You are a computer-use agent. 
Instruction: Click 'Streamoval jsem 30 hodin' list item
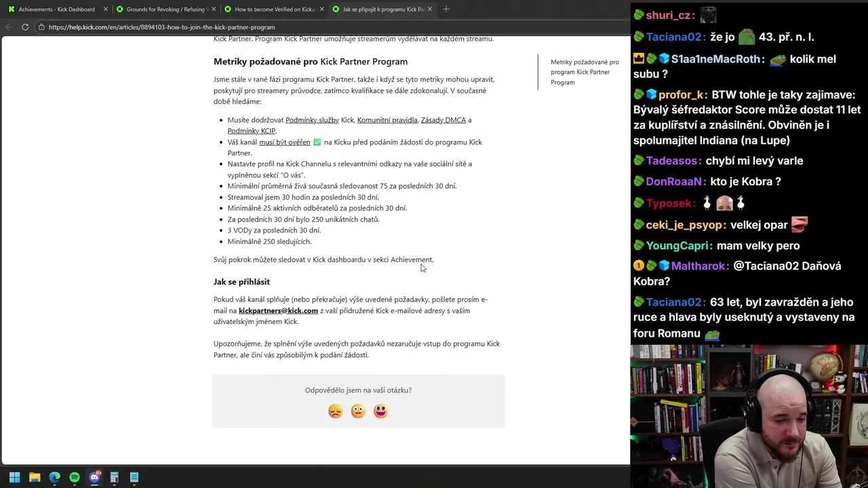point(303,197)
